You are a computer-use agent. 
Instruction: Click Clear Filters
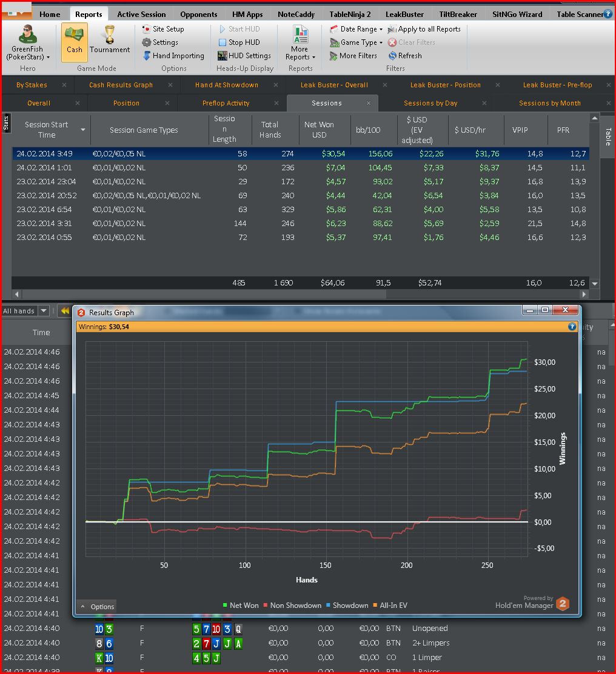412,42
